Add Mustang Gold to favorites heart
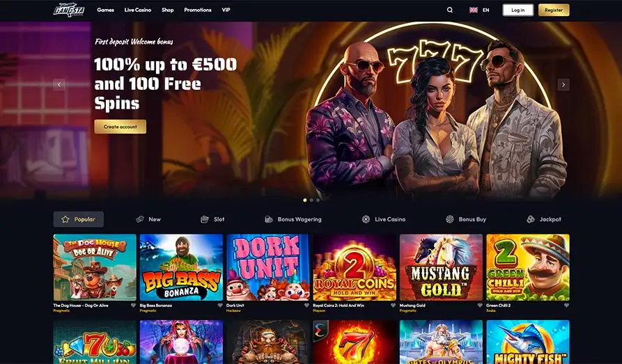 point(480,306)
